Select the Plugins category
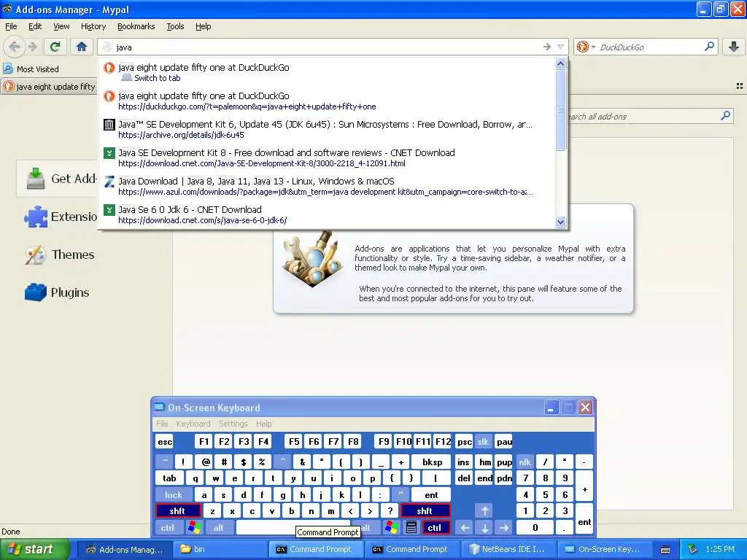747x560 pixels. pos(57,292)
